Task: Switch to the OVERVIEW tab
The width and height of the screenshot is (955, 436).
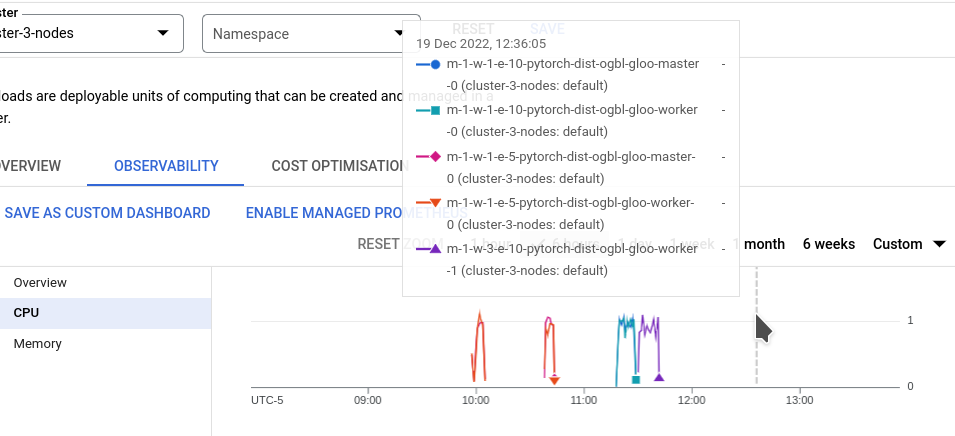Action: pos(28,166)
